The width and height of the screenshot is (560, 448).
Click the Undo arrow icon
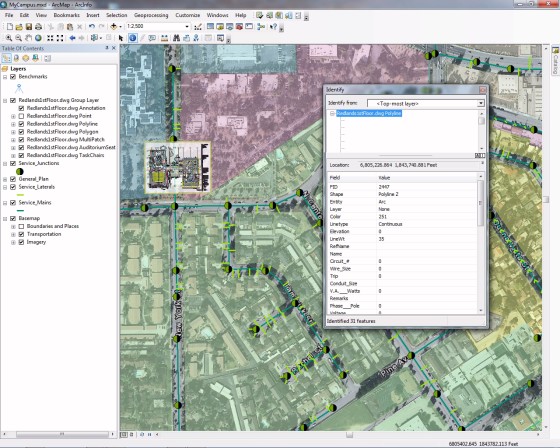[92, 26]
